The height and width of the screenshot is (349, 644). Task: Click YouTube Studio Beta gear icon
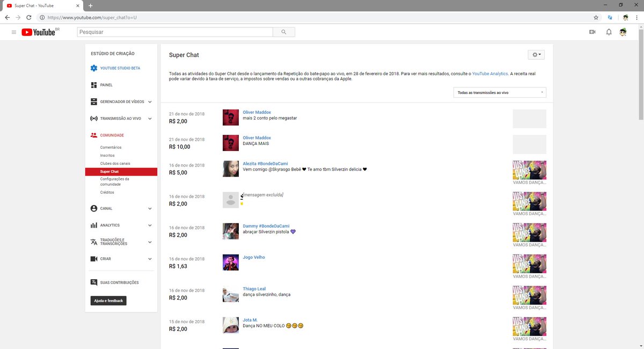[94, 68]
